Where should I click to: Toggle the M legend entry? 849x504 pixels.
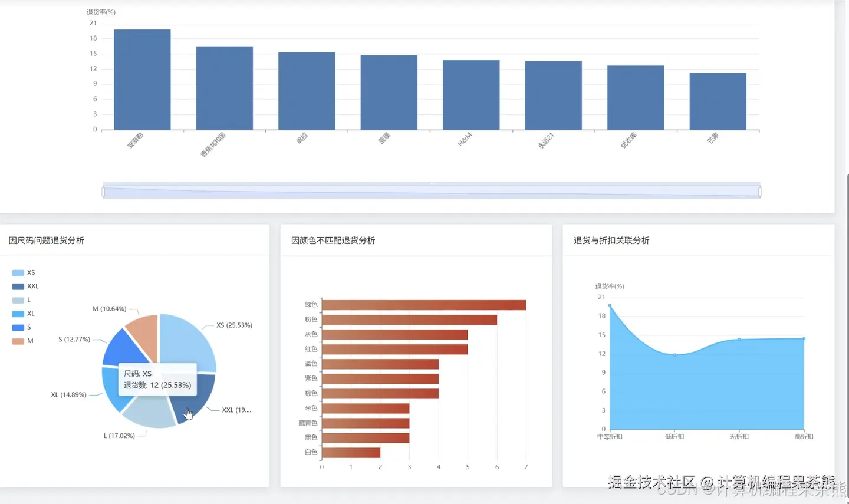pos(23,341)
